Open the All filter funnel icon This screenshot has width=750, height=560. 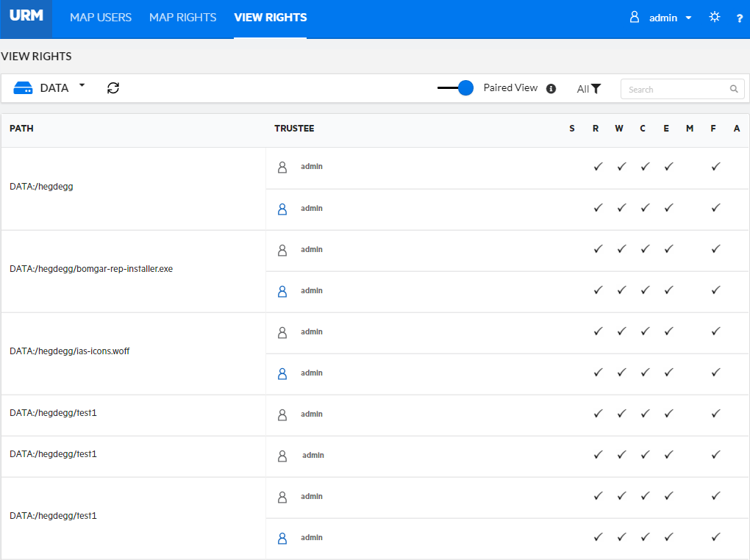596,89
